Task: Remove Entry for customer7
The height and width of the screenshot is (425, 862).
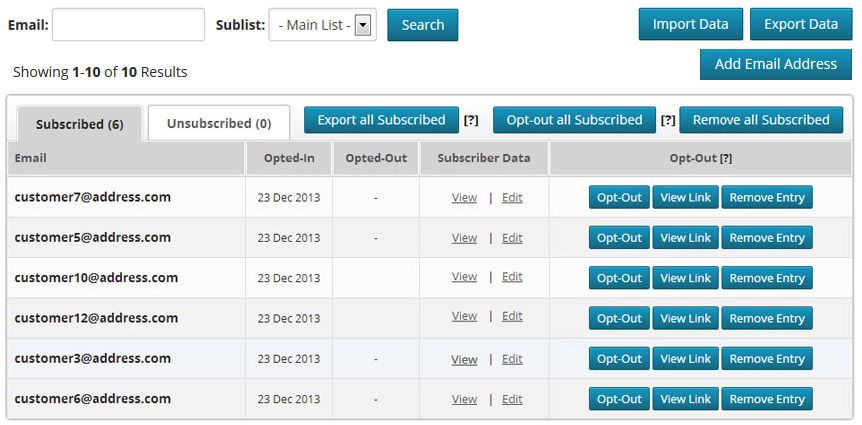Action: (767, 197)
